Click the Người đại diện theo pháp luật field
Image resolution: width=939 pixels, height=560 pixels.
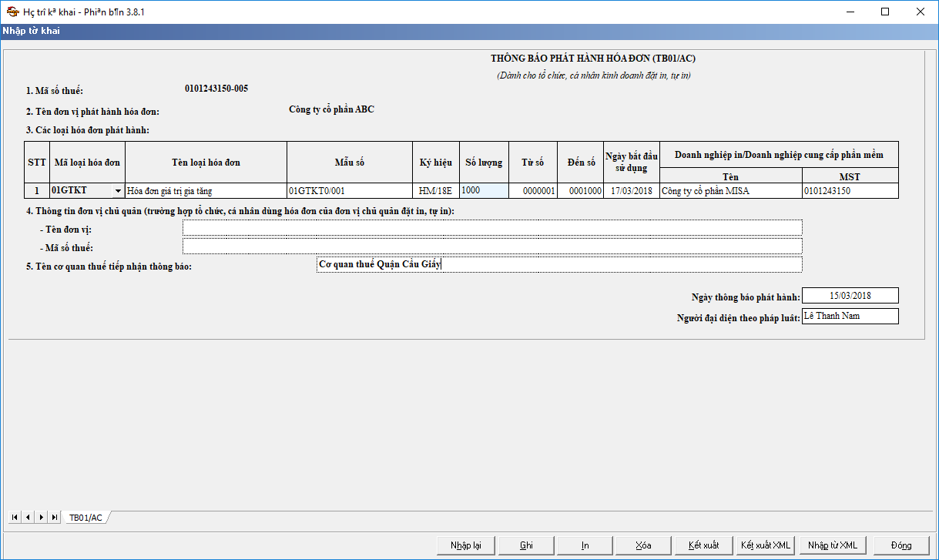pos(850,316)
